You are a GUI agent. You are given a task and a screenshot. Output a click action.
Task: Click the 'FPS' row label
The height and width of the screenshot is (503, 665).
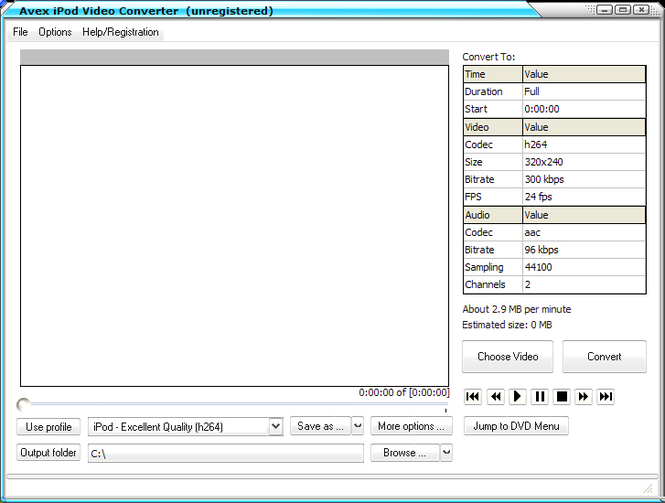[x=493, y=197]
